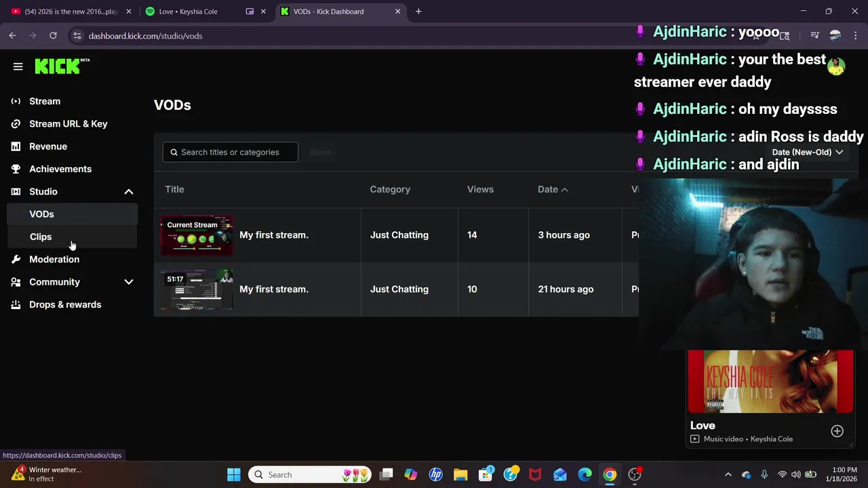Click the Community people icon
This screenshot has width=868, height=488.
tap(16, 282)
